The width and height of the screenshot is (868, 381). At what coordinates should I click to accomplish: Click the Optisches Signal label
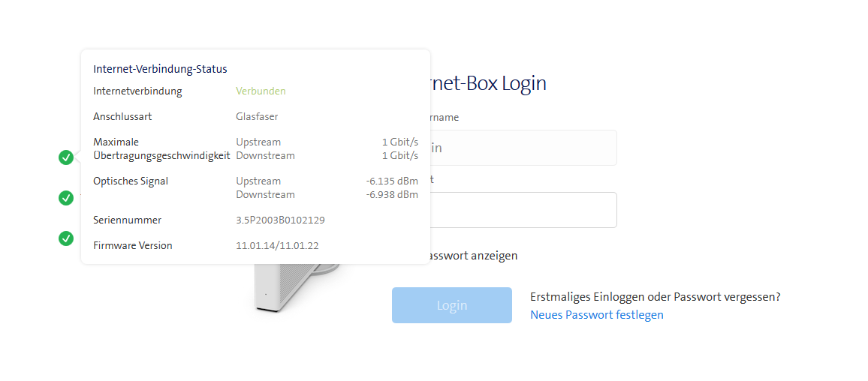[x=131, y=181]
